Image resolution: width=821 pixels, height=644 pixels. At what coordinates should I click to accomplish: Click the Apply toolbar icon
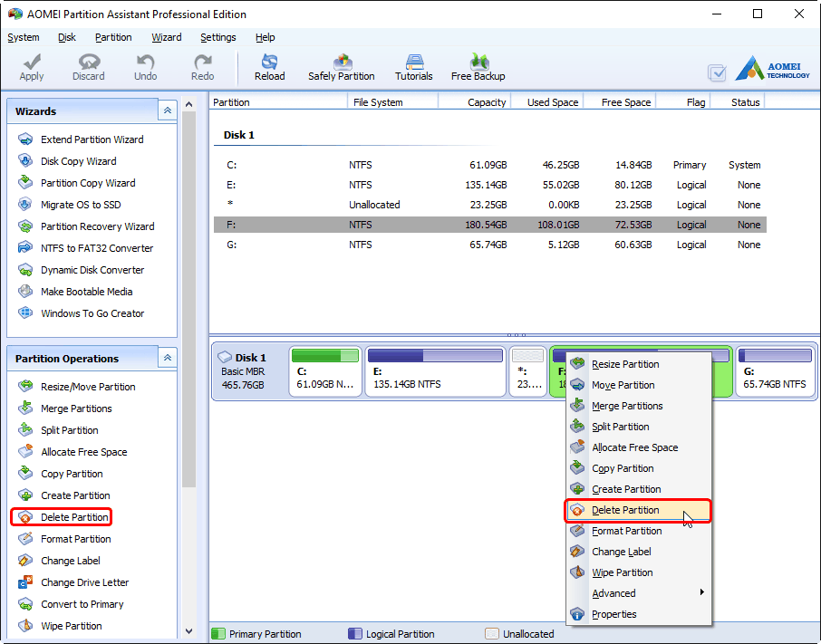pyautogui.click(x=31, y=66)
